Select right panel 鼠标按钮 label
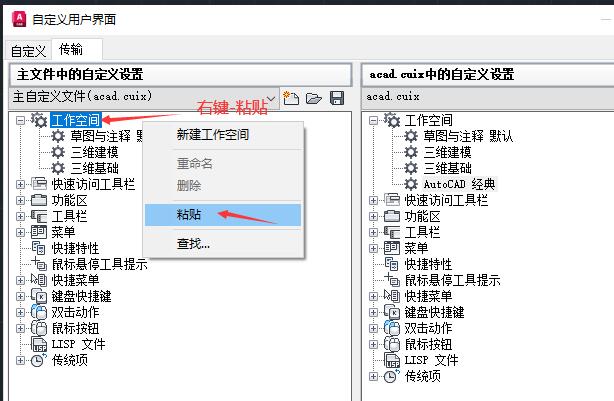Screen dimensions: 614x401 (428, 344)
